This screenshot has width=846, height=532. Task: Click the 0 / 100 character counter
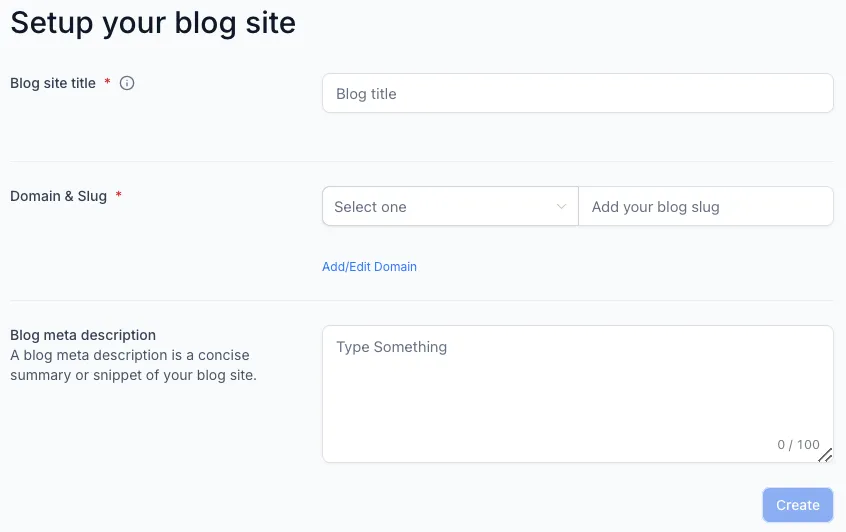(799, 445)
